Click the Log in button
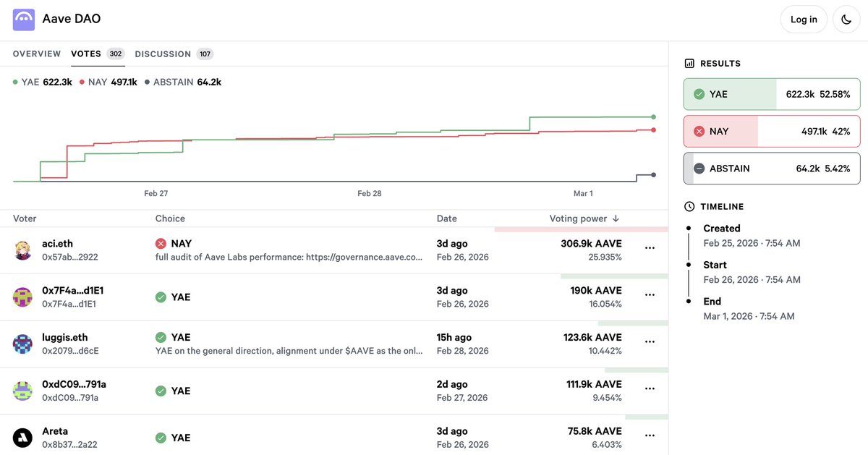Screen dimensions: 868x455 click(803, 20)
